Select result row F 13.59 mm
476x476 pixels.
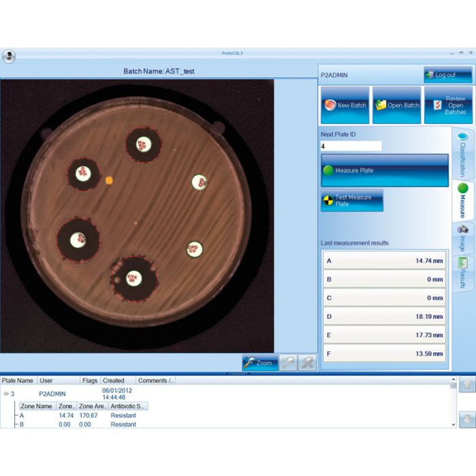[384, 354]
